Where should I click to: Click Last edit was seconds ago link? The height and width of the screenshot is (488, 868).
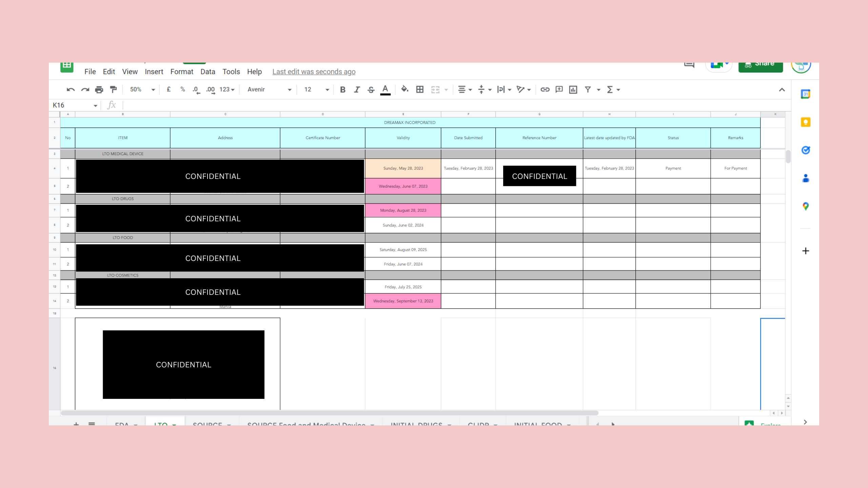pyautogui.click(x=314, y=72)
